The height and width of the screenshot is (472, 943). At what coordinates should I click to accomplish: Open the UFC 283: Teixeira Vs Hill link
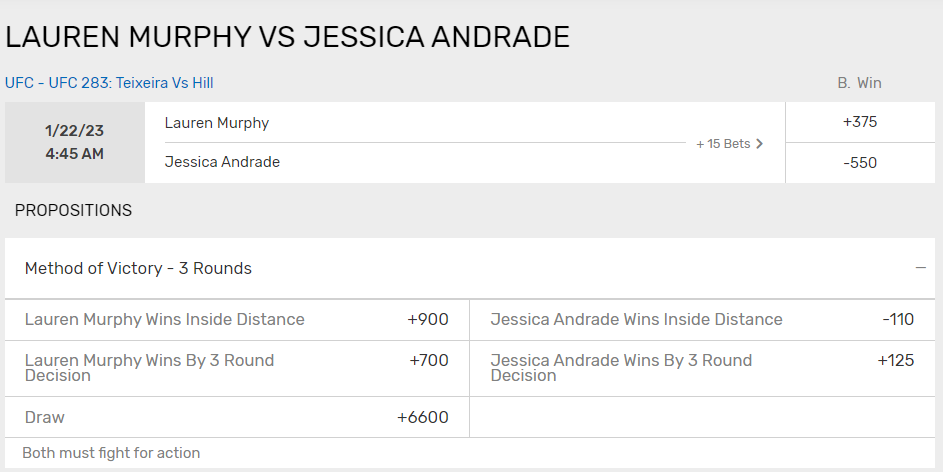coord(109,82)
